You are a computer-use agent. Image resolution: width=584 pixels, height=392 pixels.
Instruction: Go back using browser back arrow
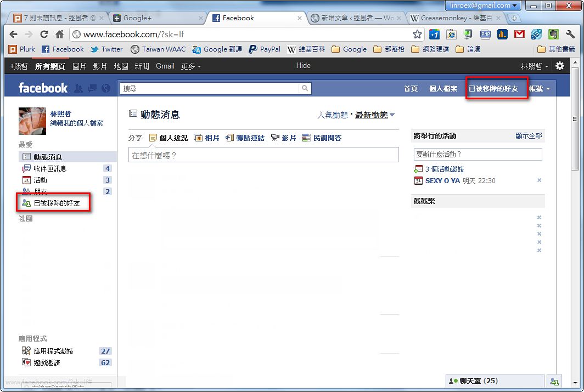click(x=13, y=34)
